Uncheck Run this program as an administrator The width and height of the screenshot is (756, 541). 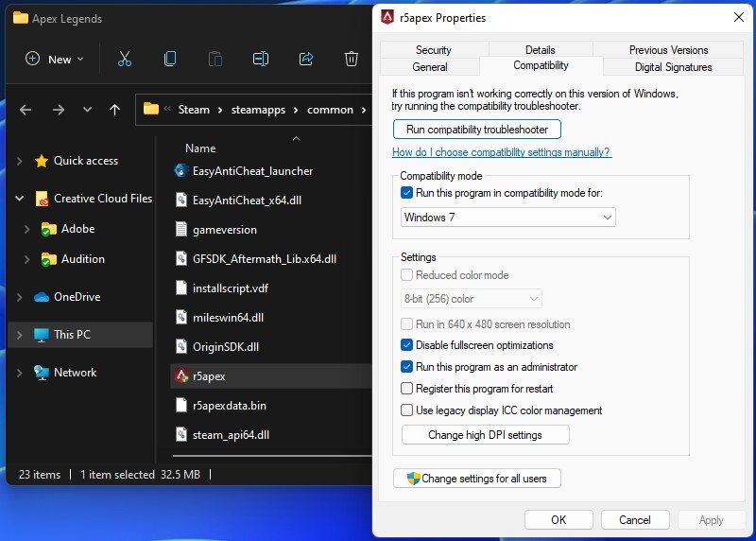[x=406, y=367]
